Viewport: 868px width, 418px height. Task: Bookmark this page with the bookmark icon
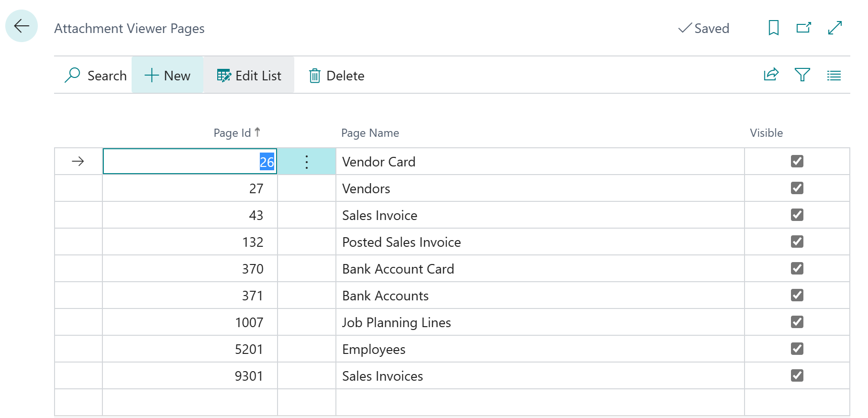(x=773, y=28)
